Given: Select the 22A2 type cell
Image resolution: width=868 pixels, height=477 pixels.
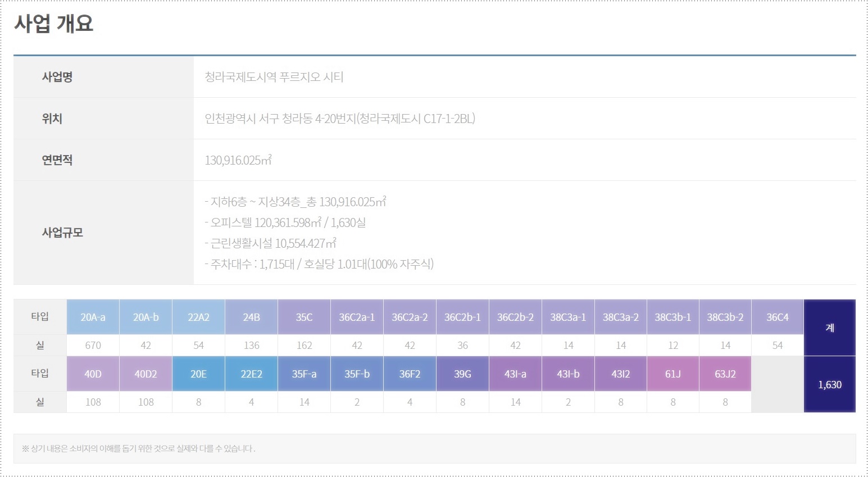Looking at the screenshot, I should tap(199, 317).
